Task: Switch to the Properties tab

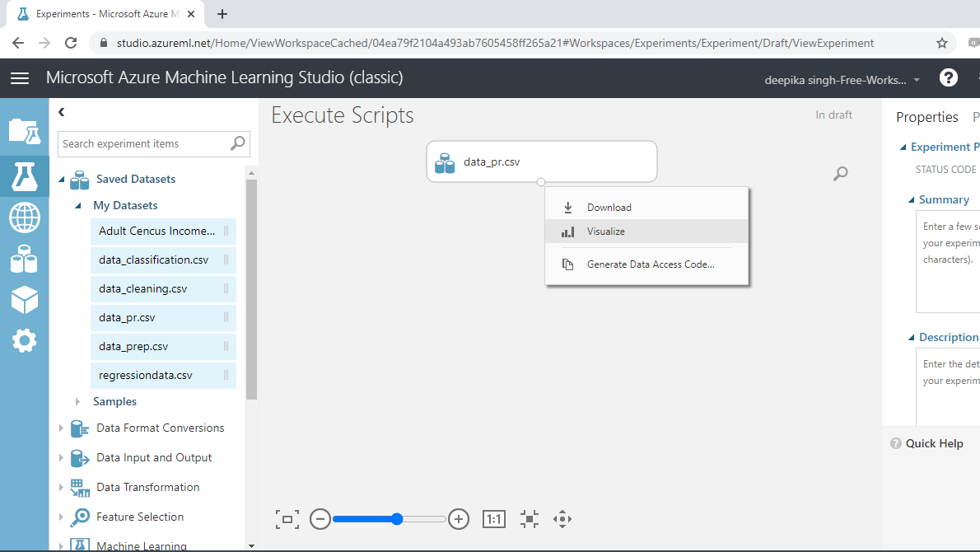Action: pos(926,117)
